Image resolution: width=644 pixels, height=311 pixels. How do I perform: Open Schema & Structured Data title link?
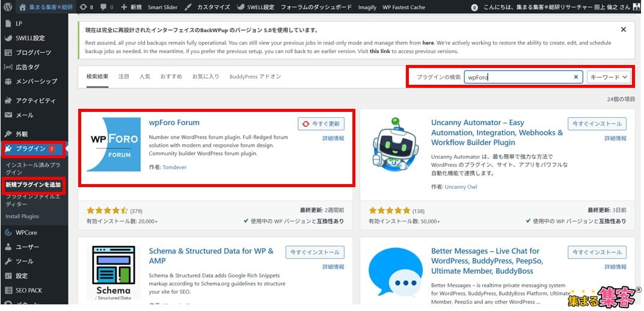(211, 256)
